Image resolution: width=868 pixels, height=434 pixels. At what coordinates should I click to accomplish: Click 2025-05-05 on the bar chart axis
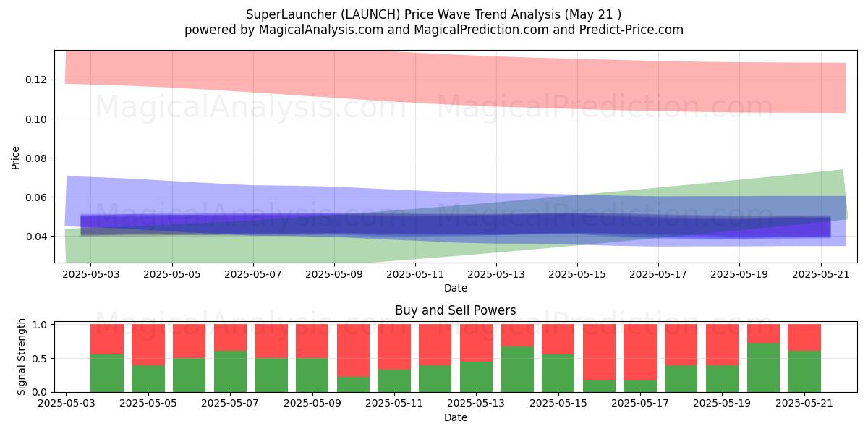148,404
